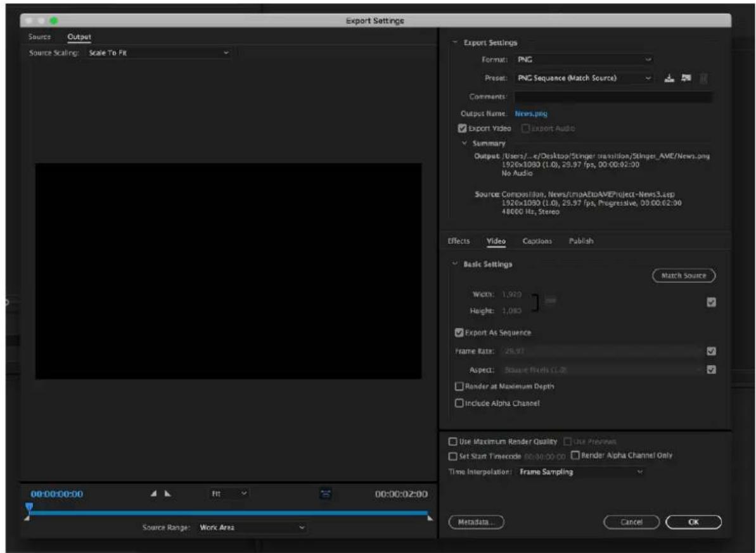Open the Preset dropdown
The width and height of the screenshot is (756, 553).
(x=584, y=78)
